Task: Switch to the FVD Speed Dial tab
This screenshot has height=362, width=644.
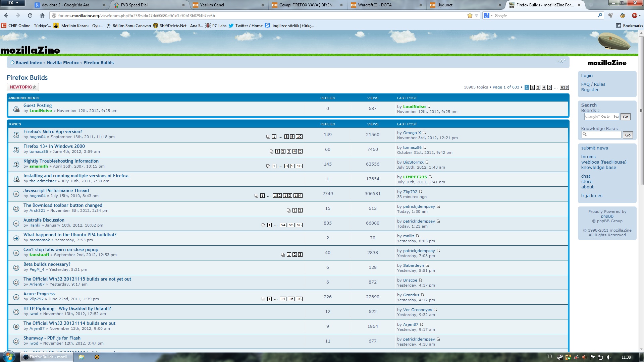Action: pos(149,5)
